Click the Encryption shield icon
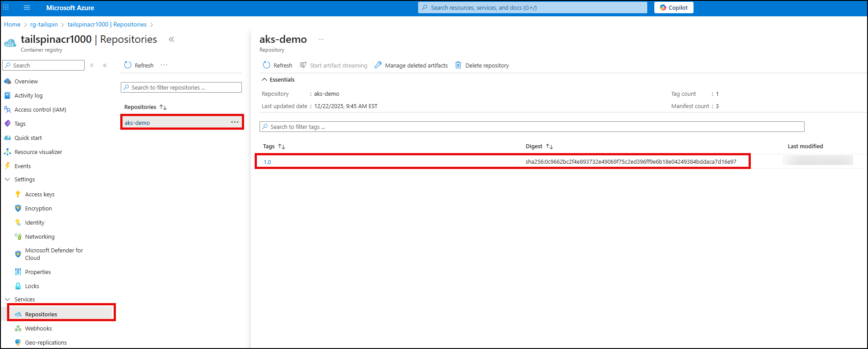Image resolution: width=868 pixels, height=349 pixels. coord(18,208)
